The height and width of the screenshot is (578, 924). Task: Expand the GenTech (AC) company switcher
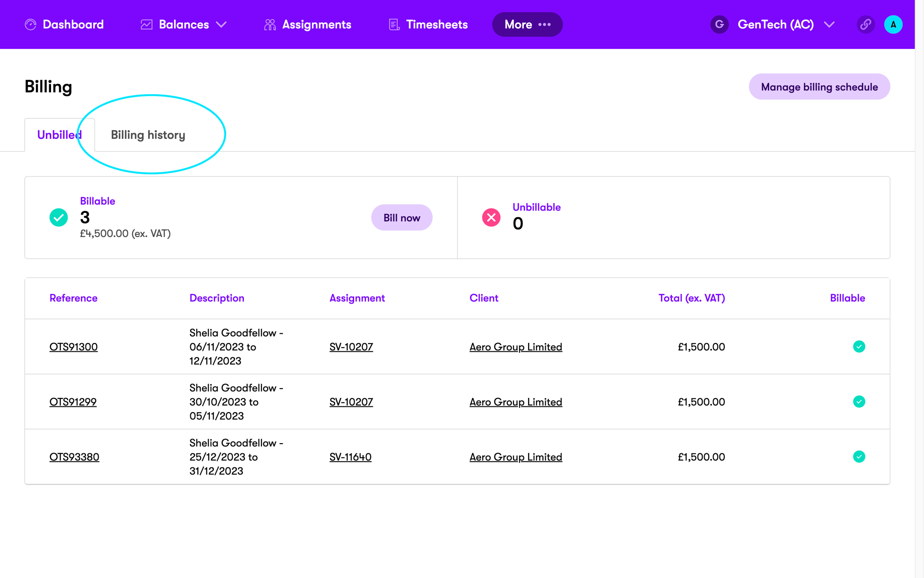tap(829, 25)
